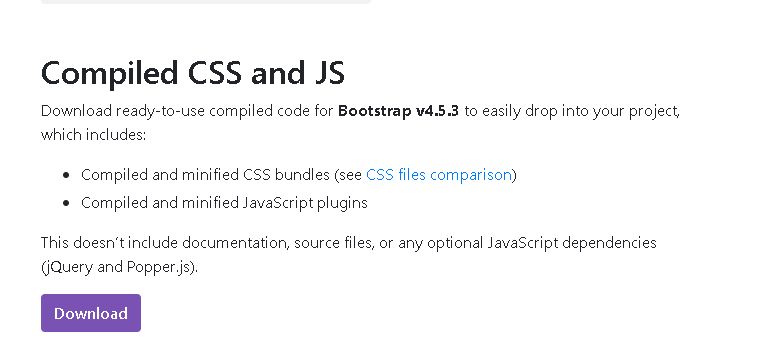This screenshot has height=364, width=765.
Task: Click the second bullet point marker
Action: [x=66, y=203]
